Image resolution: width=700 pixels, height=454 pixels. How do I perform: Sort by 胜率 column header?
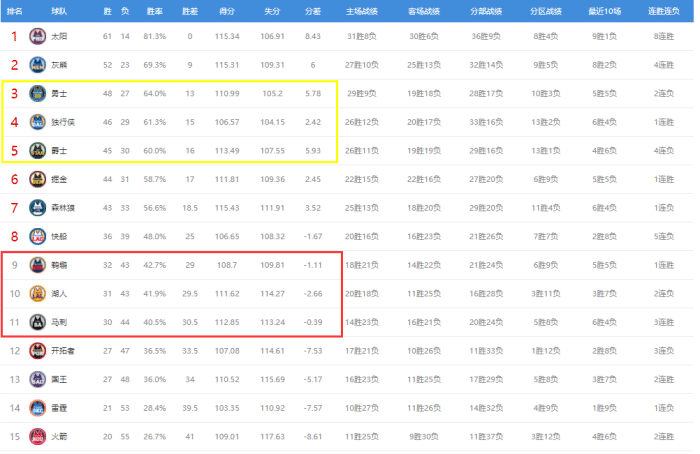coord(154,10)
